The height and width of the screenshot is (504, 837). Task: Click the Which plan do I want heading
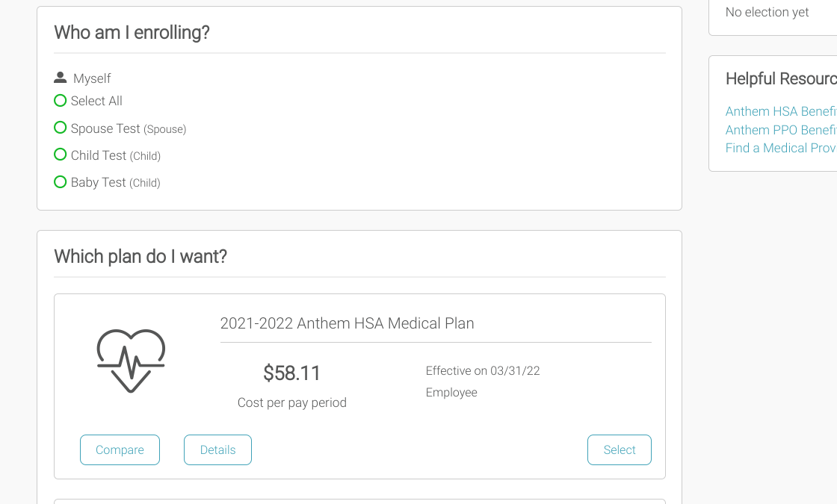(140, 256)
